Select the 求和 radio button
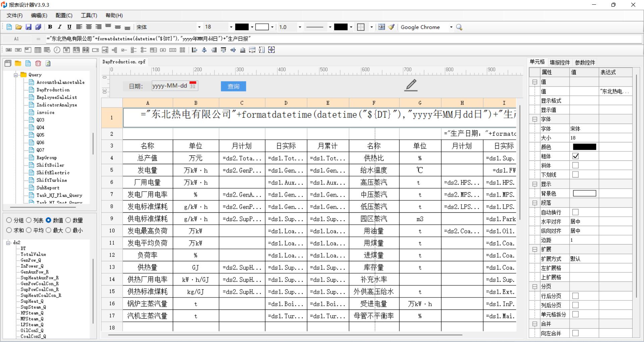This screenshot has height=342, width=644. 9,230
